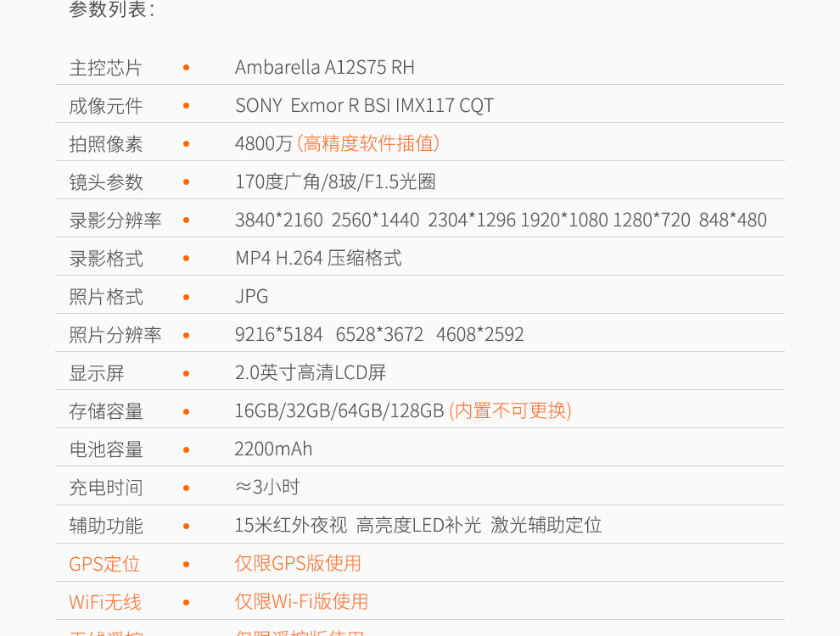Image resolution: width=840 pixels, height=636 pixels.
Task: Click the 9216*5184 photo resolution text
Action: click(278, 334)
